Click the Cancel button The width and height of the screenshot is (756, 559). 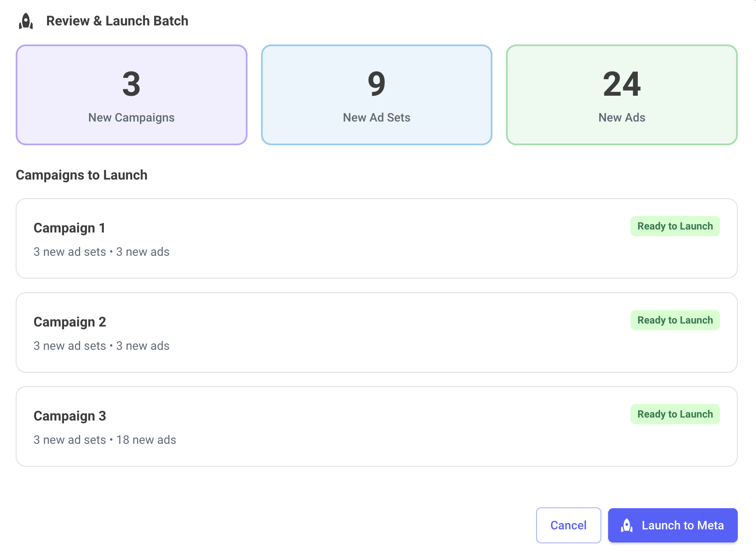pos(568,525)
